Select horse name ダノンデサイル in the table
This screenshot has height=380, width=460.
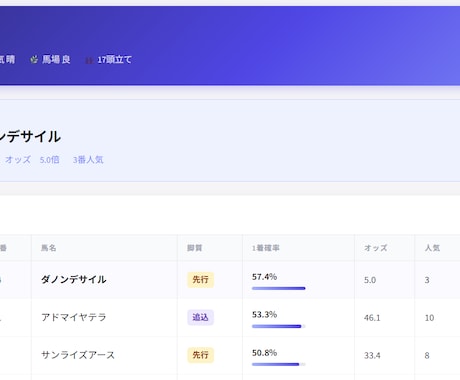74,279
